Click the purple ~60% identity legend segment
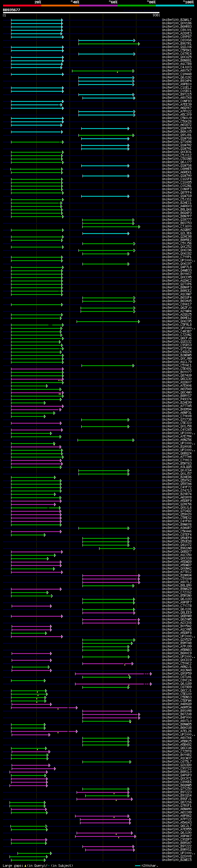Image resolution: width=197 pixels, height=868 pixels. tap(99, 6)
